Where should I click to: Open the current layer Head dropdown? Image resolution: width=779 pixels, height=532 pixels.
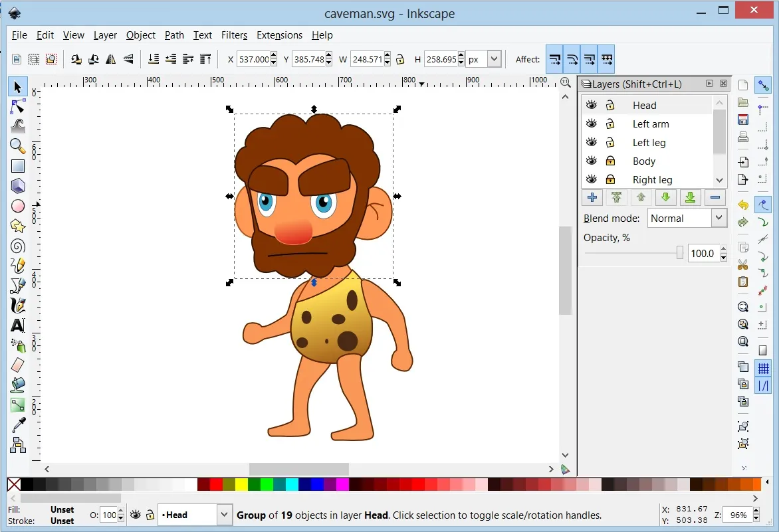(x=225, y=515)
